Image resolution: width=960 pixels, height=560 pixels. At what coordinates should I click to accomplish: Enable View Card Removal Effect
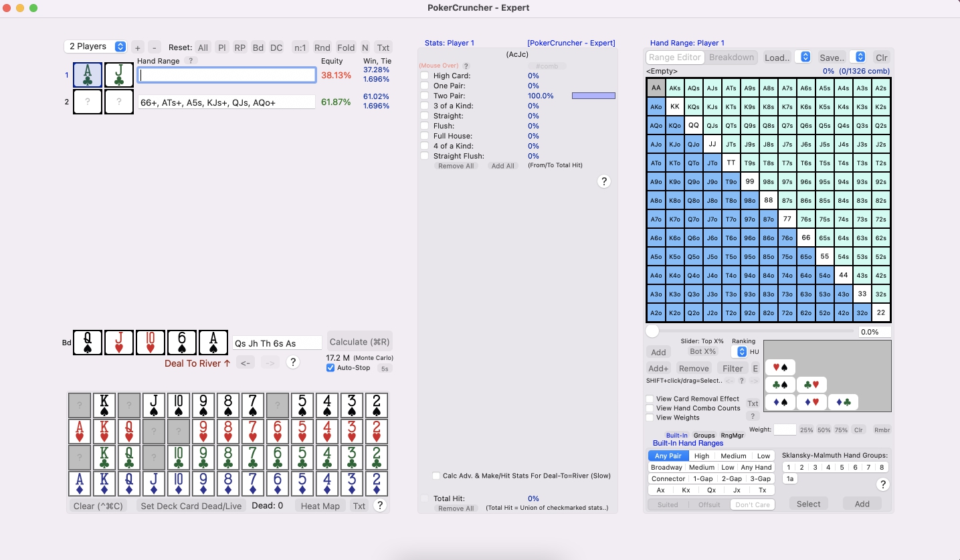(650, 399)
